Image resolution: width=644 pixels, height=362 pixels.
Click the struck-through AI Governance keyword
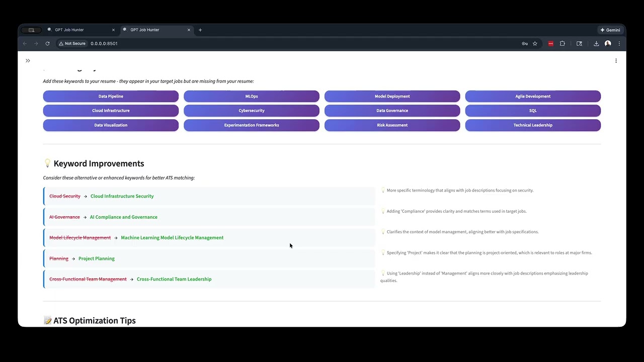pyautogui.click(x=64, y=217)
